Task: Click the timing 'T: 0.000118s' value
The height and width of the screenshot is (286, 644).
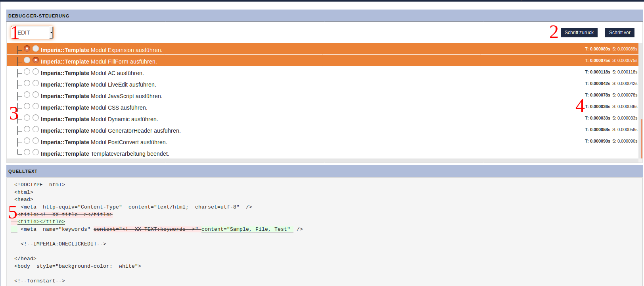Action: coord(597,72)
